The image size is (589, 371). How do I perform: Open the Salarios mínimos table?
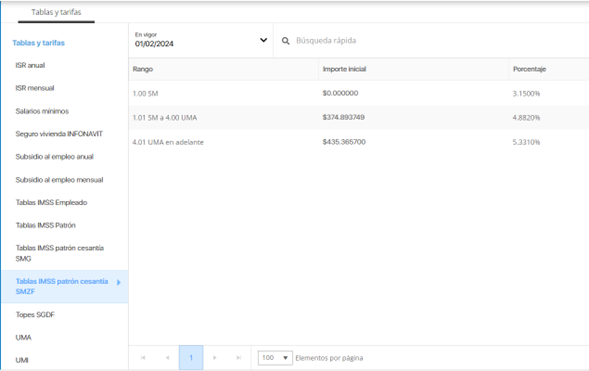click(x=42, y=111)
